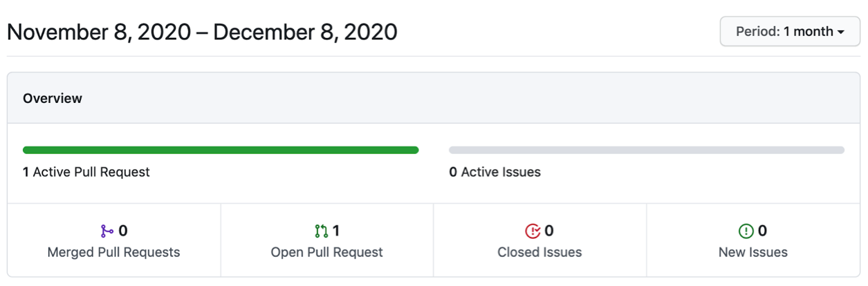Click the green new issue icon
Image resolution: width=868 pixels, height=286 pixels.
746,231
